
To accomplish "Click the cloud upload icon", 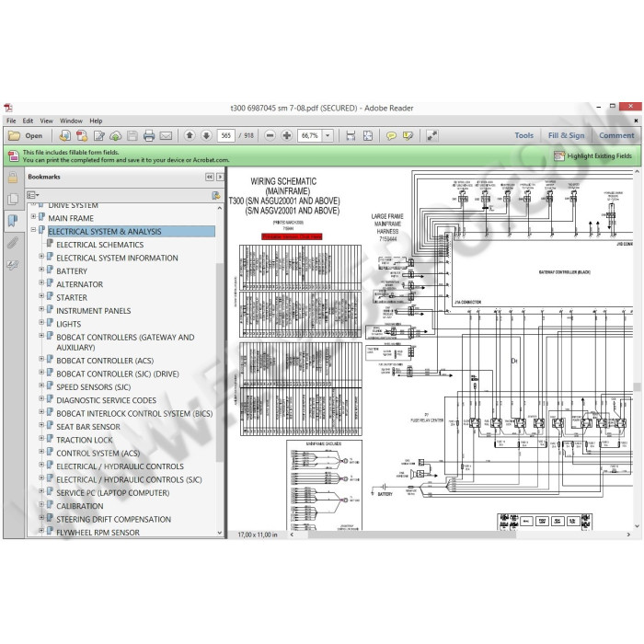I will tap(116, 135).
